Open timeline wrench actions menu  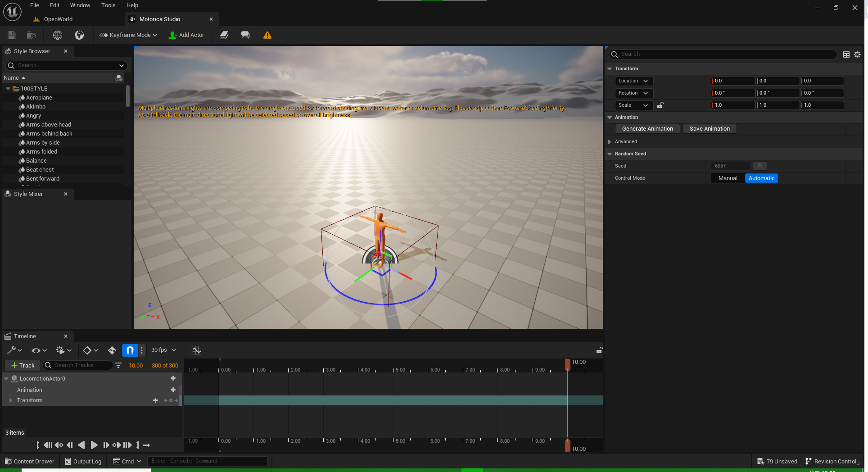tap(14, 350)
